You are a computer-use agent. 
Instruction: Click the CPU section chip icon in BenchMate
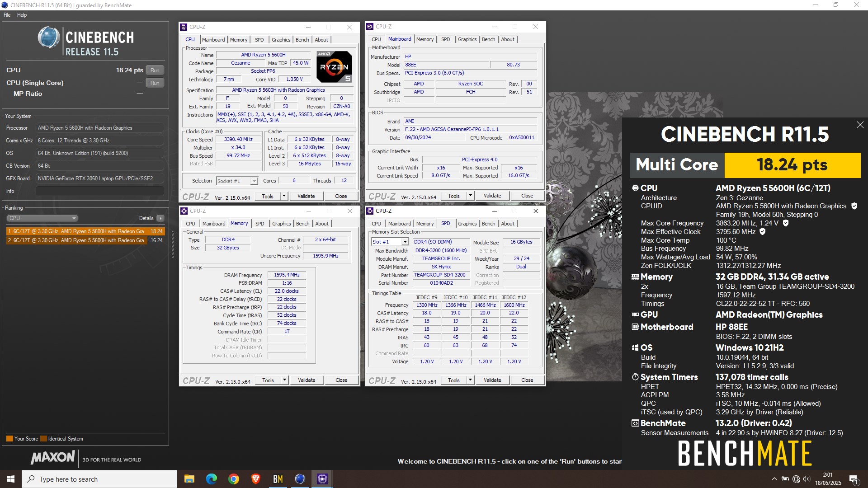[x=635, y=188]
